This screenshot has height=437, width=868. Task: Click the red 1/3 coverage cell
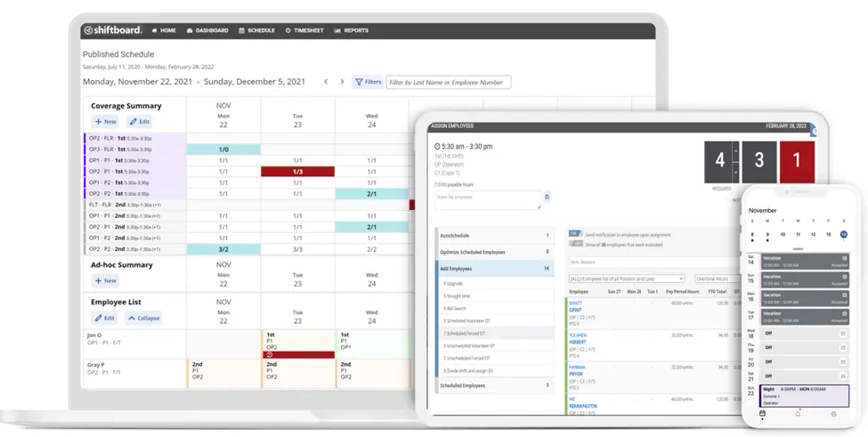pos(297,172)
